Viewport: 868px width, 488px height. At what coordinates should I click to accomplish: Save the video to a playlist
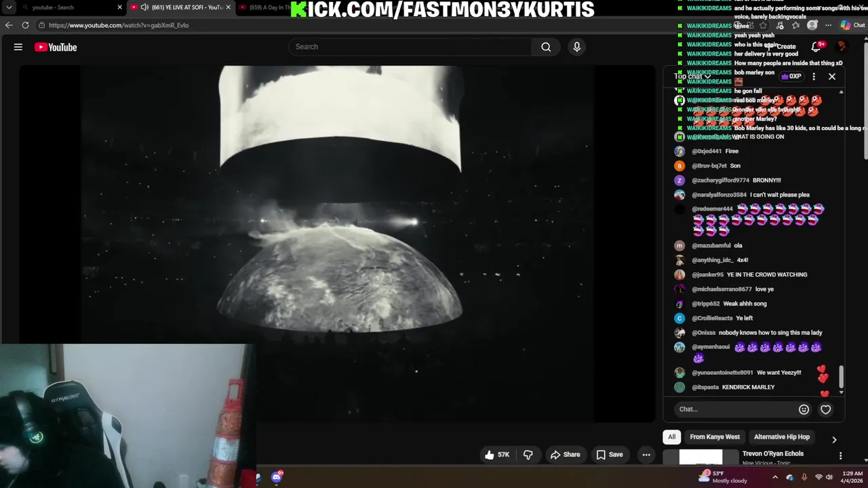coord(609,455)
